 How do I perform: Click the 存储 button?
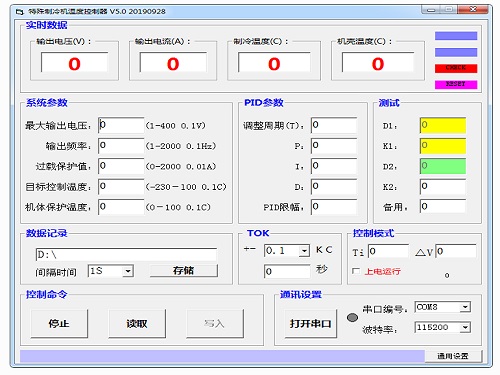point(183,270)
